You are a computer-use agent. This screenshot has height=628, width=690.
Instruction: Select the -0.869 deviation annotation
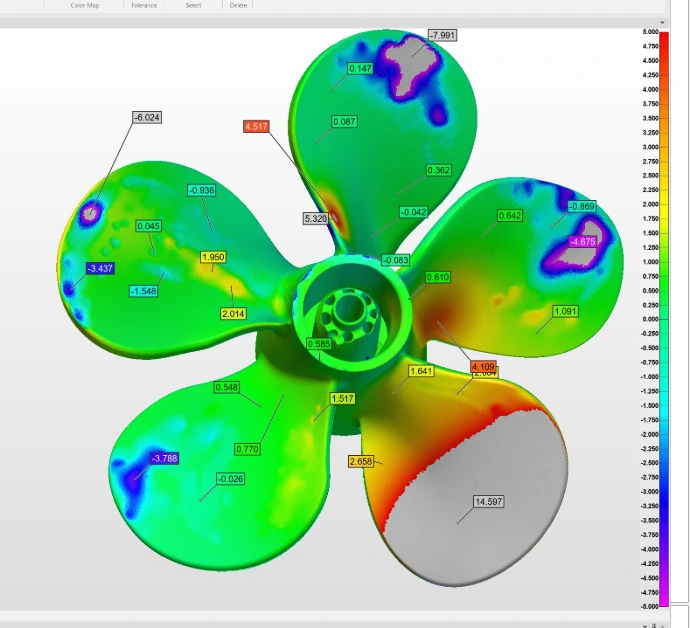tap(582, 206)
